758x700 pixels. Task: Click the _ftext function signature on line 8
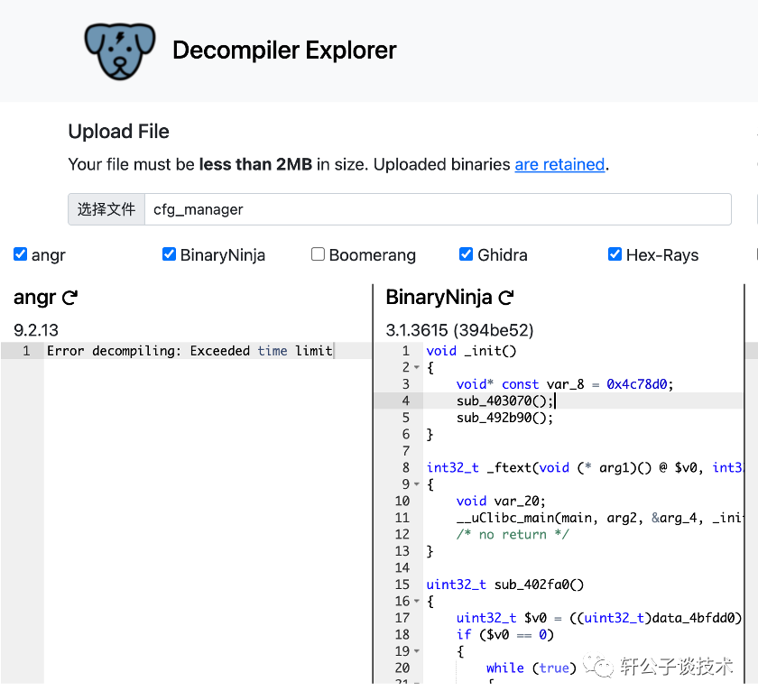(x=584, y=468)
